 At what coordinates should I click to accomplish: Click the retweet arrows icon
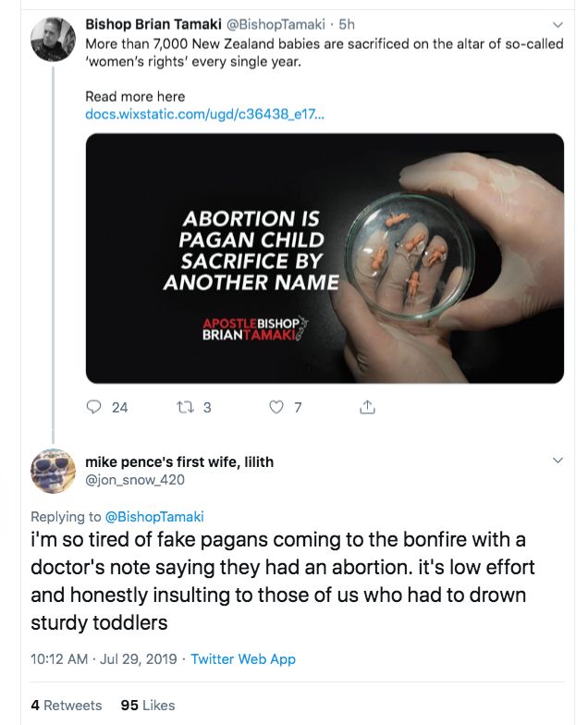click(184, 407)
